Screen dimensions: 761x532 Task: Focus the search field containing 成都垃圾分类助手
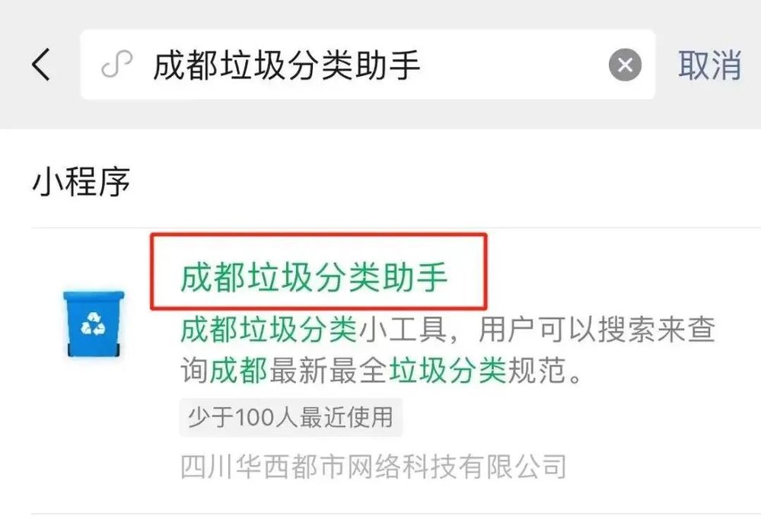tap(368, 65)
